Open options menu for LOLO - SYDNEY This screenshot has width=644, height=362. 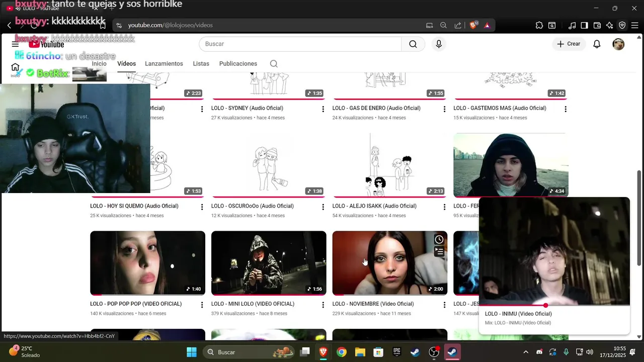click(323, 109)
